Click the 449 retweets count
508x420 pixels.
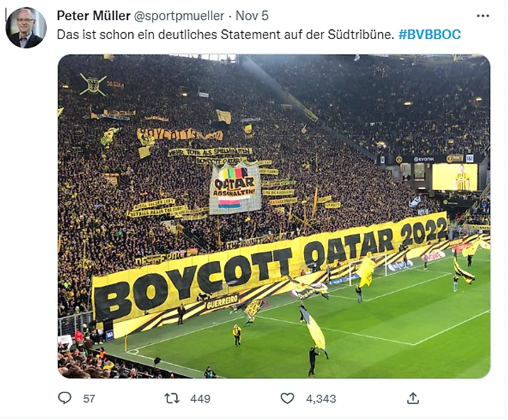pos(200,398)
